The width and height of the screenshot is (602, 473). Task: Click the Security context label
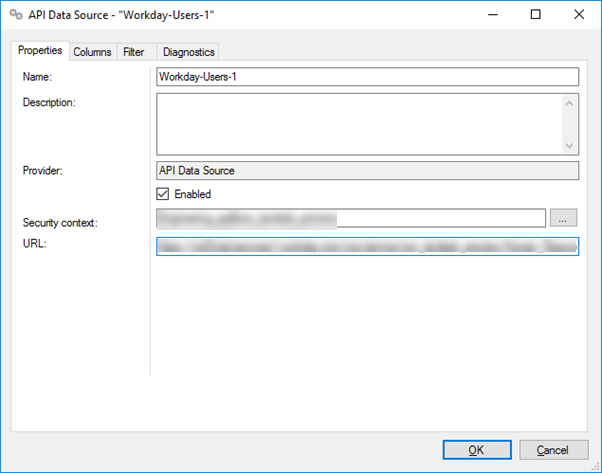[60, 223]
